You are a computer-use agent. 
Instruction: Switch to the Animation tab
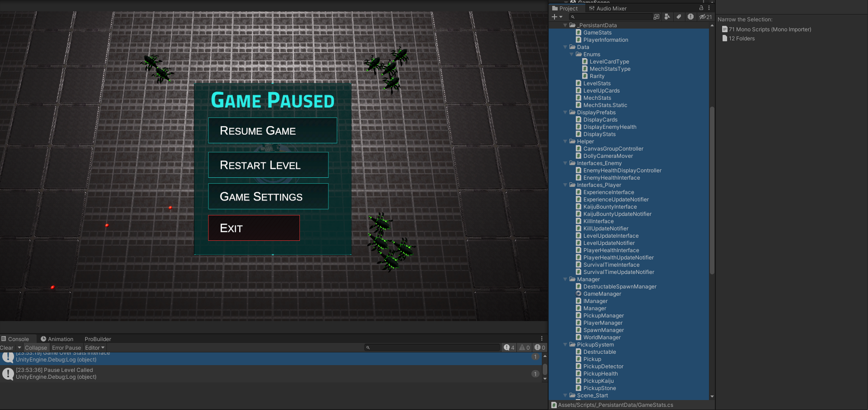57,339
